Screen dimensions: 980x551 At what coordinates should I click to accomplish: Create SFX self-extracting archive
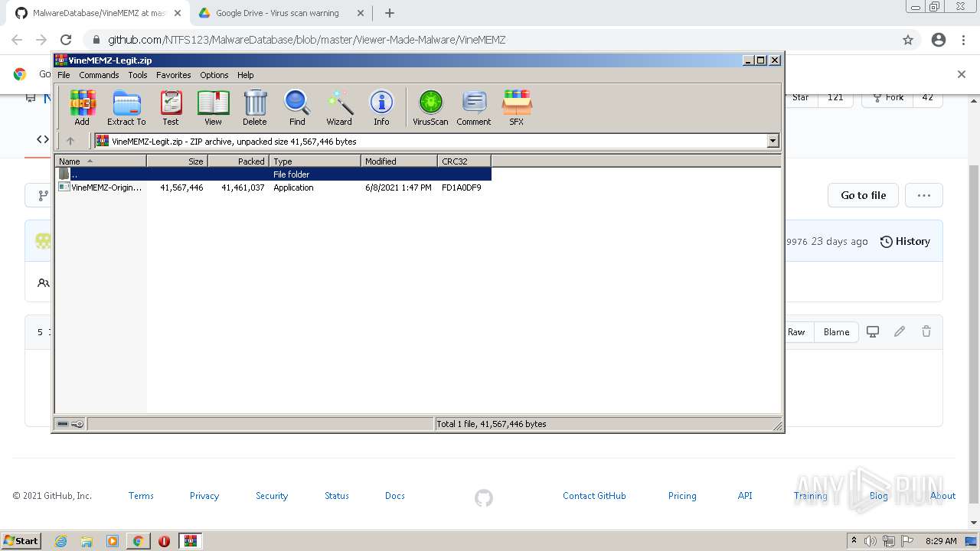coord(517,107)
